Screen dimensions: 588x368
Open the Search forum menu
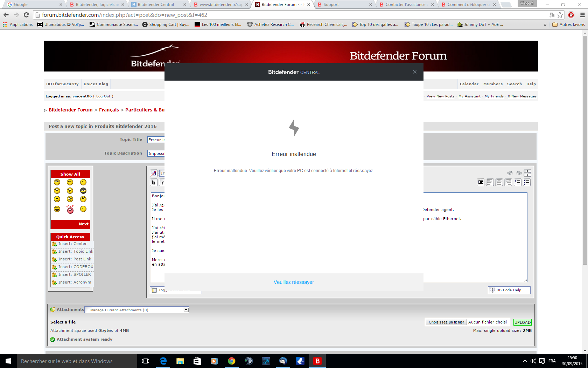click(x=514, y=84)
